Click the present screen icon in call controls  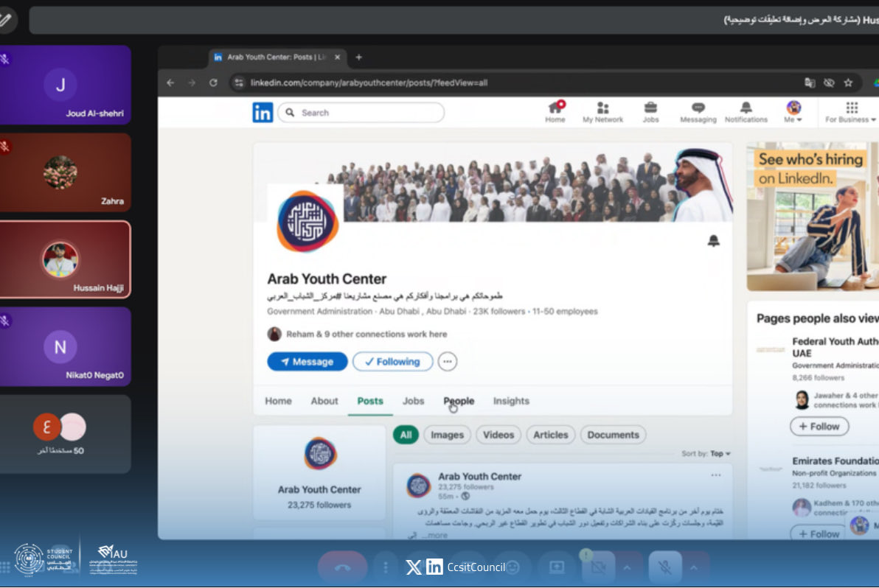(x=557, y=567)
